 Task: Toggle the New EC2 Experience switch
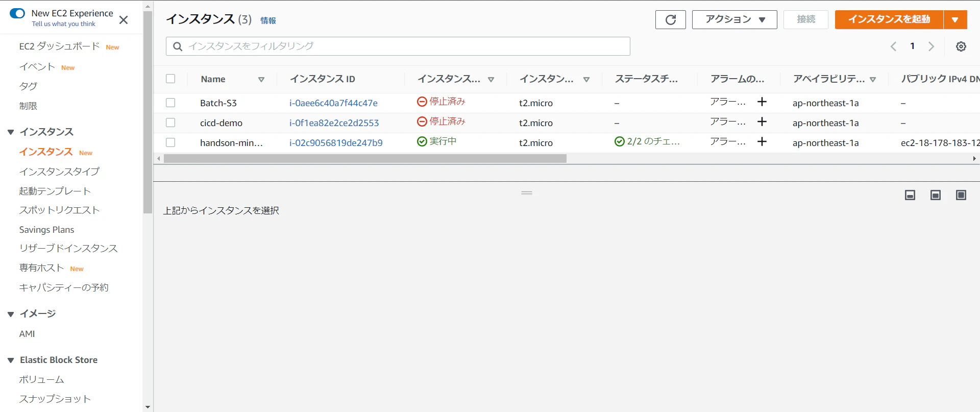click(x=17, y=13)
